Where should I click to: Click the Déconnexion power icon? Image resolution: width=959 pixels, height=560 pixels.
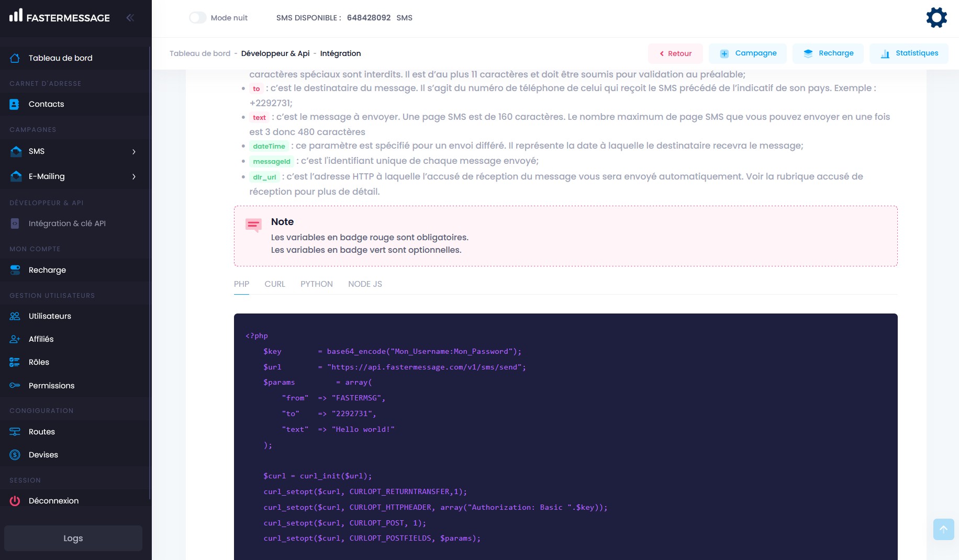pos(15,501)
